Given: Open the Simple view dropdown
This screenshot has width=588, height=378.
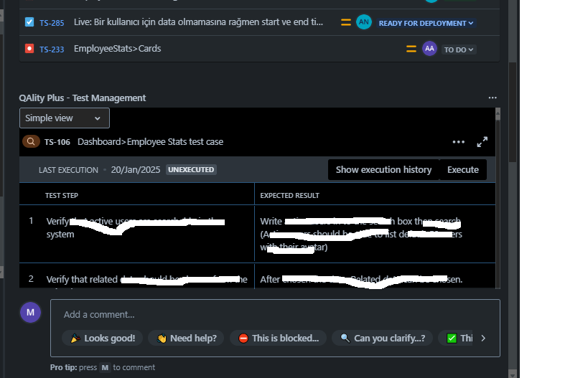Looking at the screenshot, I should pos(65,118).
